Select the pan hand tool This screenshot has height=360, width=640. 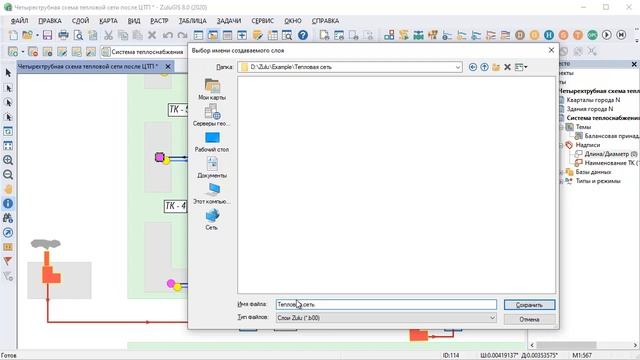[x=8, y=189]
